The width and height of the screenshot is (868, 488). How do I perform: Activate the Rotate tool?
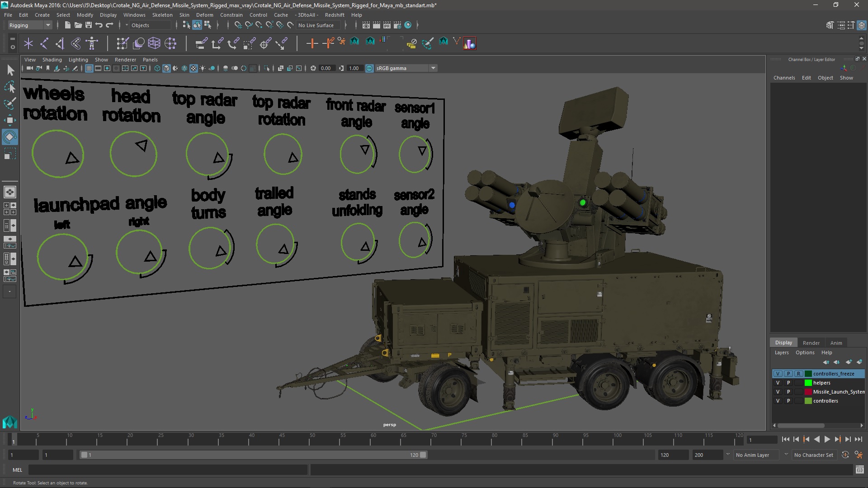click(10, 137)
